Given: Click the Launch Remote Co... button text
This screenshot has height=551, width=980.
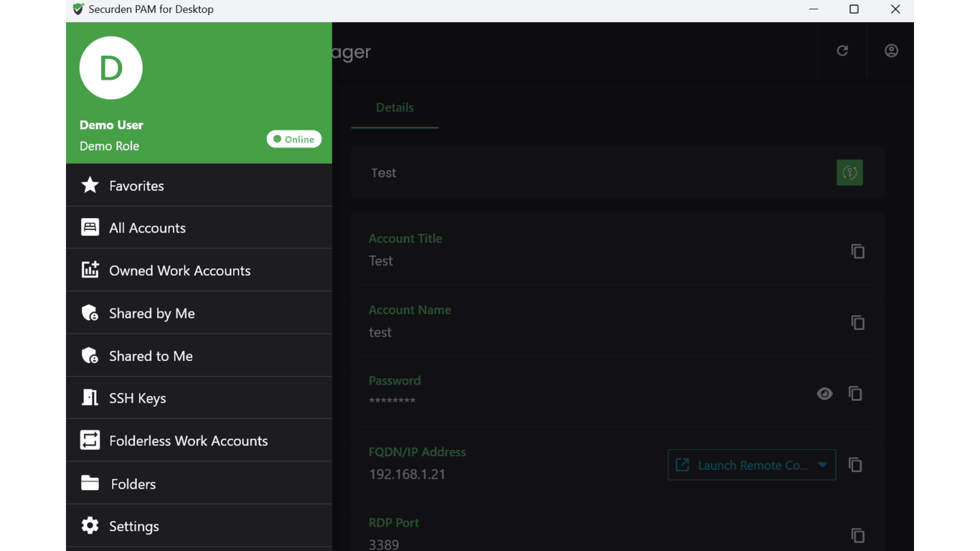Looking at the screenshot, I should pyautogui.click(x=753, y=465).
